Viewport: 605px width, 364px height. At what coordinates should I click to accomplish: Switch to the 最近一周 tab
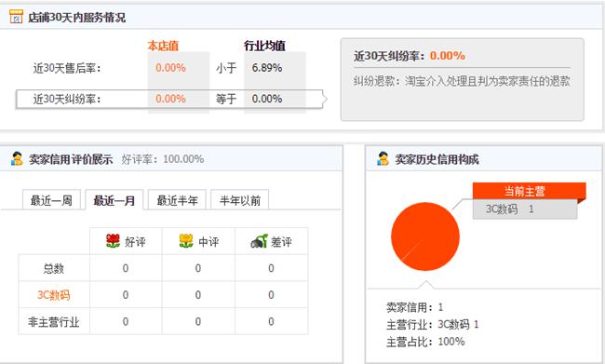(x=51, y=200)
